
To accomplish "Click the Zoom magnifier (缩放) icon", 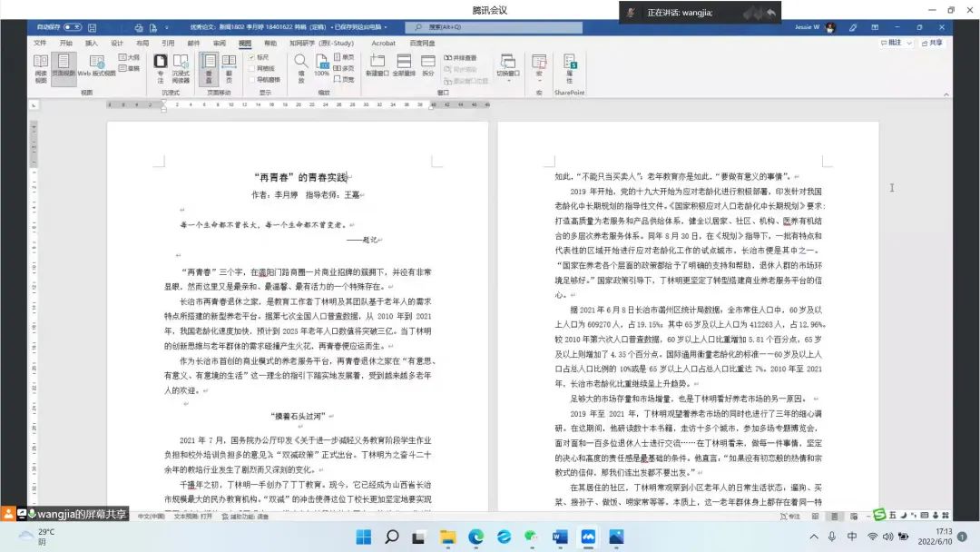I will pos(300,66).
